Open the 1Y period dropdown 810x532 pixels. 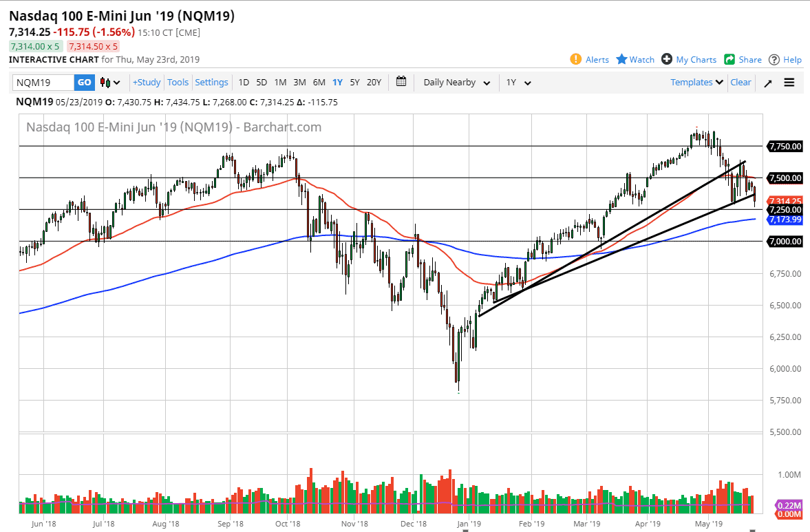click(518, 83)
